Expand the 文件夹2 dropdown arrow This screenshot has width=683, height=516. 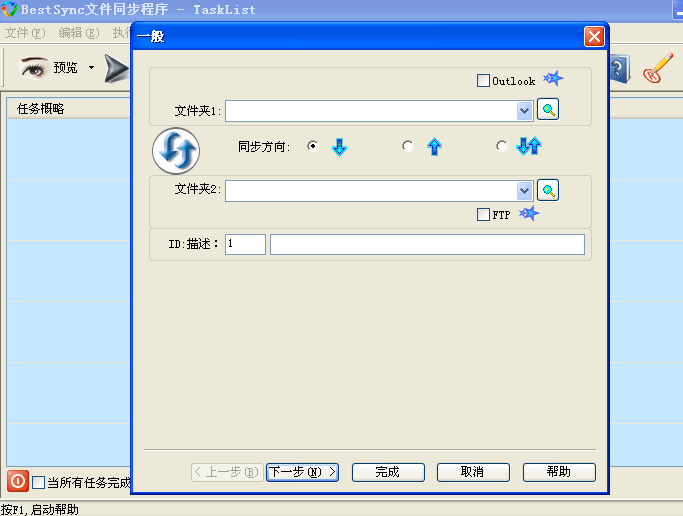[524, 191]
